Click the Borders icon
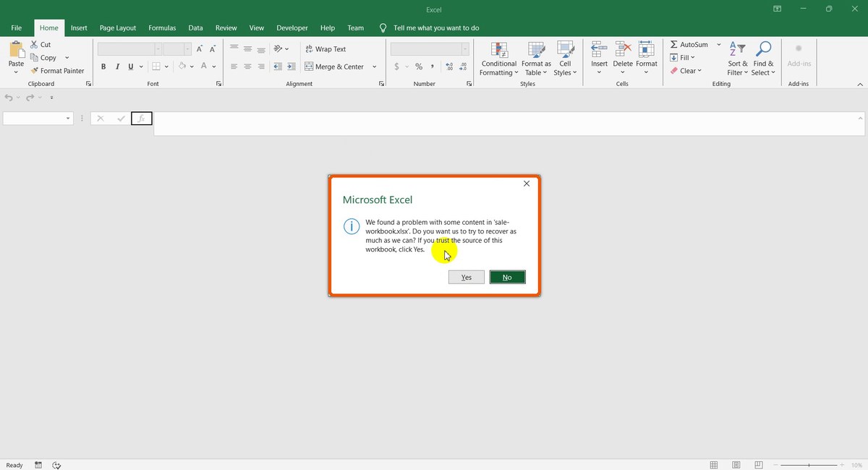Viewport: 868px width, 470px height. (x=156, y=67)
